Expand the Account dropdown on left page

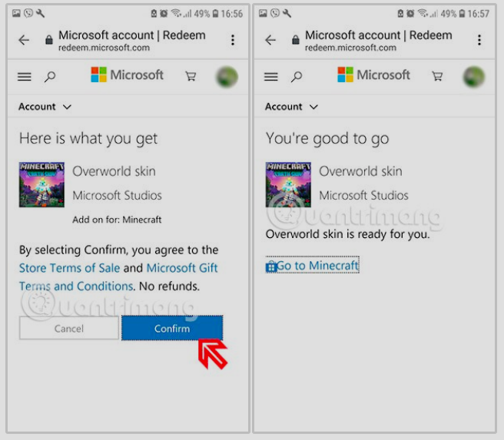coord(45,107)
